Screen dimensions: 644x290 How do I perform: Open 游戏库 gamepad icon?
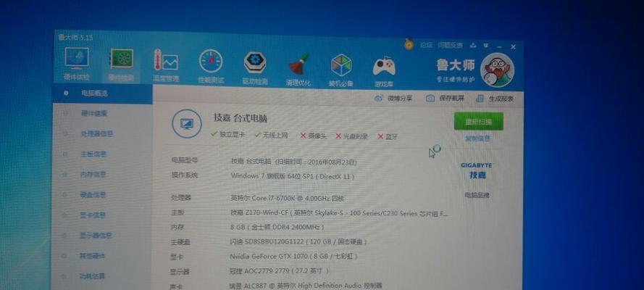point(384,67)
